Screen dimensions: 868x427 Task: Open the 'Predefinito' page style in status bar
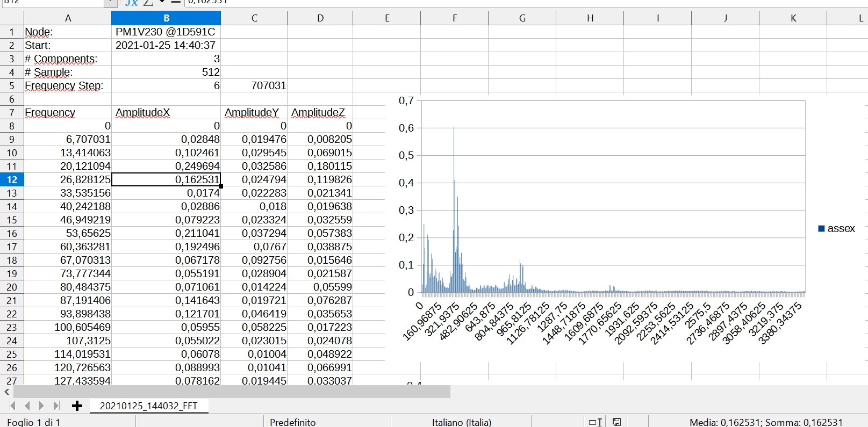click(x=293, y=422)
